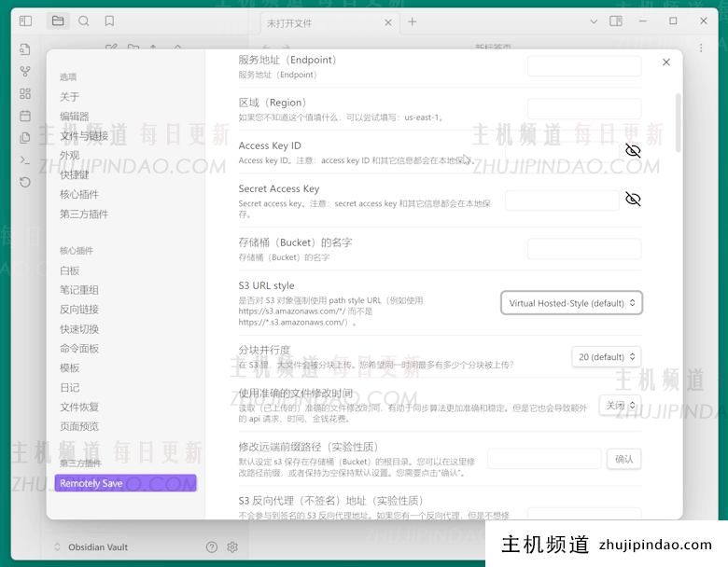The image size is (728, 567).
Task: Open command palette ribbon icon
Action: tap(25, 159)
